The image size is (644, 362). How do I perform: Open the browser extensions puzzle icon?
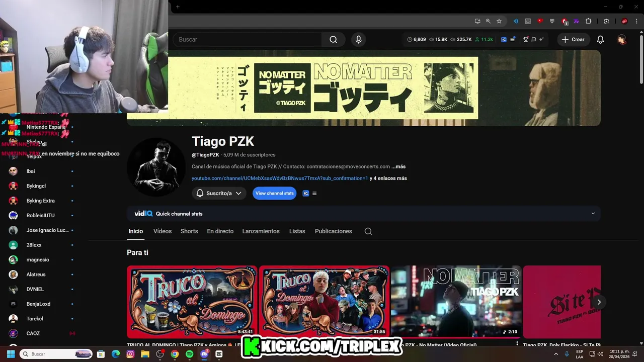pyautogui.click(x=588, y=21)
